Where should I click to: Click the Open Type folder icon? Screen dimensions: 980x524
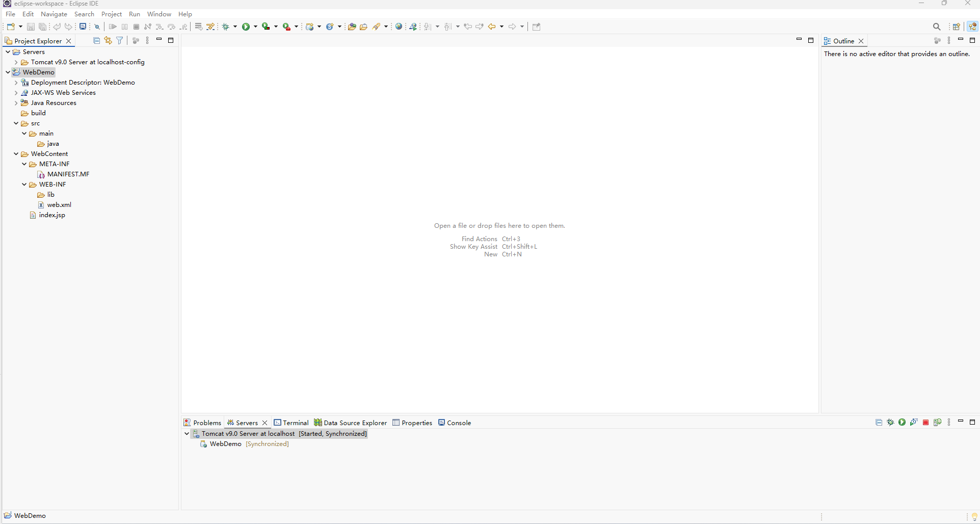pos(352,27)
